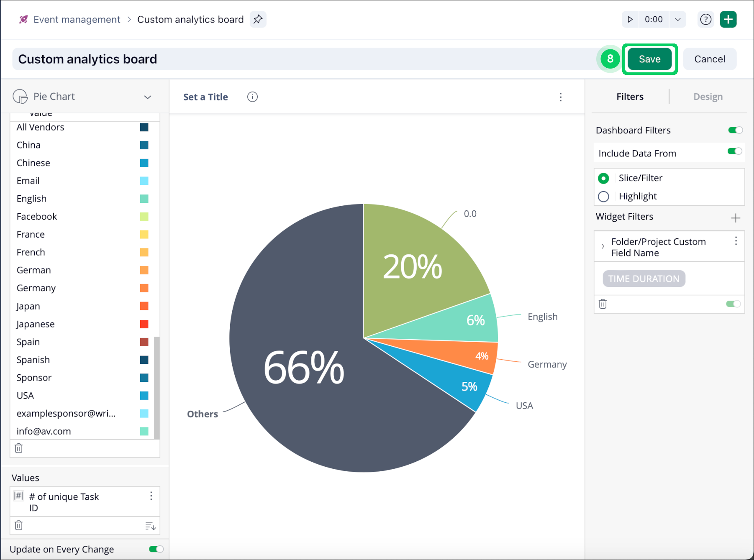The image size is (754, 560).
Task: Cancel editing the board
Action: [710, 59]
